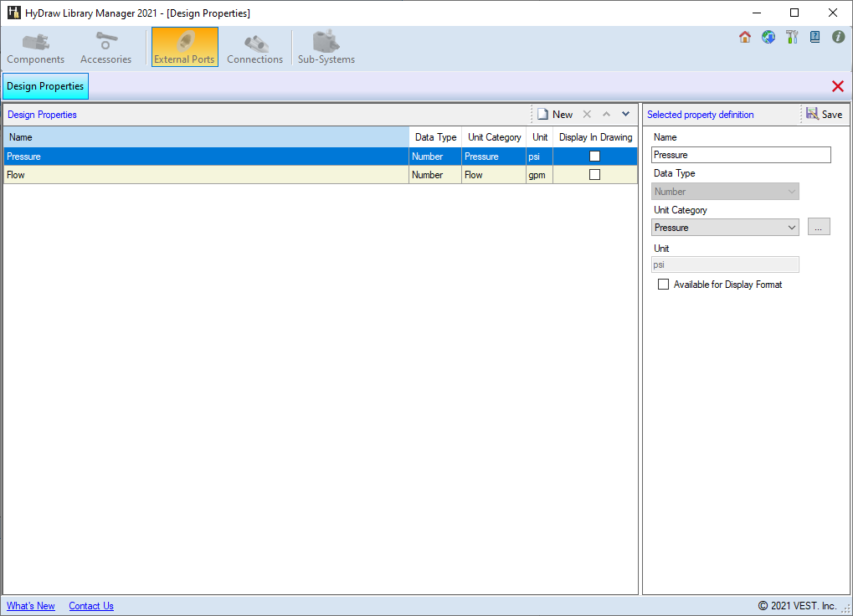Open the Data Type dropdown
Screen dimensions: 853x616
pyautogui.click(x=725, y=192)
